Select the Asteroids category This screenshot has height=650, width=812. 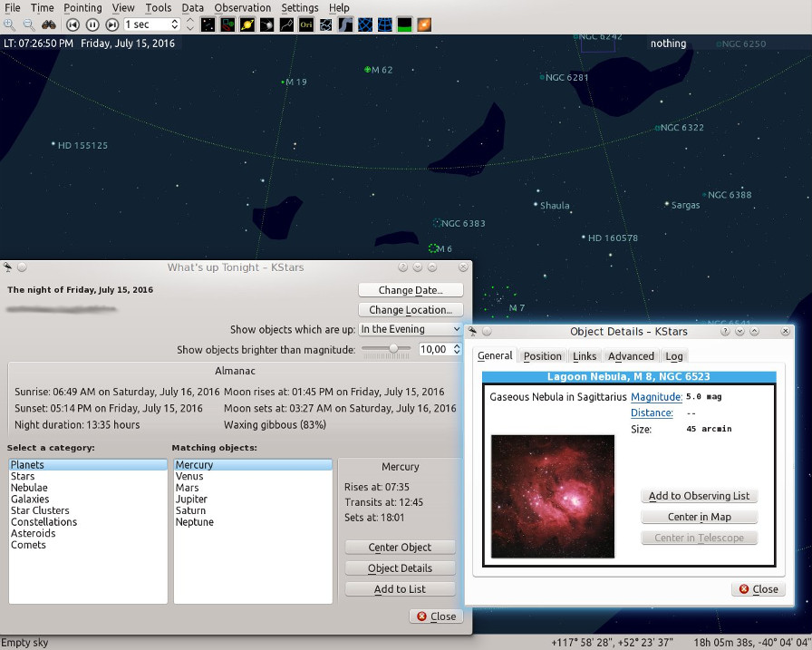coord(88,533)
